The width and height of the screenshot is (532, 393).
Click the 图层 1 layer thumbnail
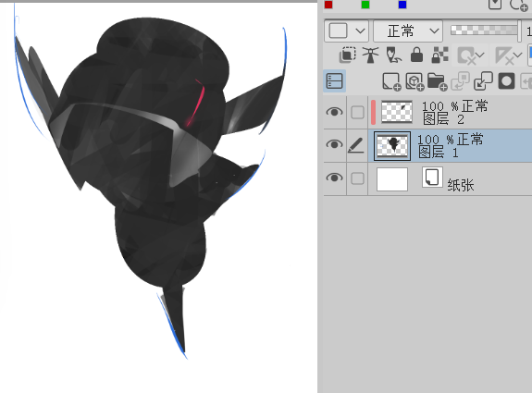pos(392,146)
